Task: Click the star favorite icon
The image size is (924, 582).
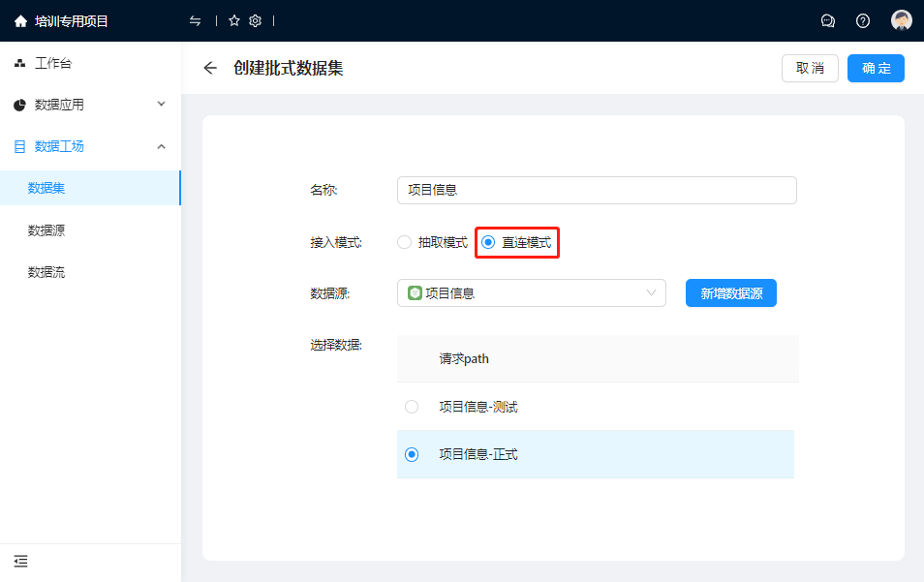Action: coord(234,20)
